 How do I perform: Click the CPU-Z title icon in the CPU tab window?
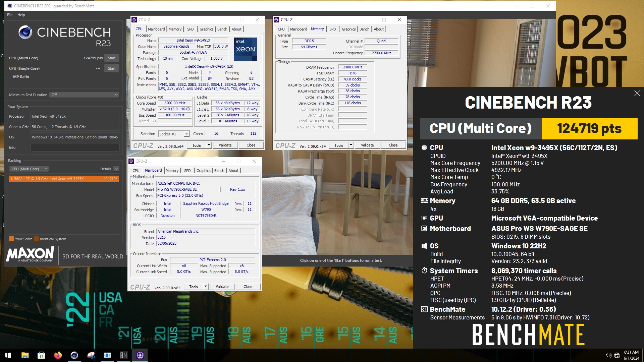tap(134, 20)
